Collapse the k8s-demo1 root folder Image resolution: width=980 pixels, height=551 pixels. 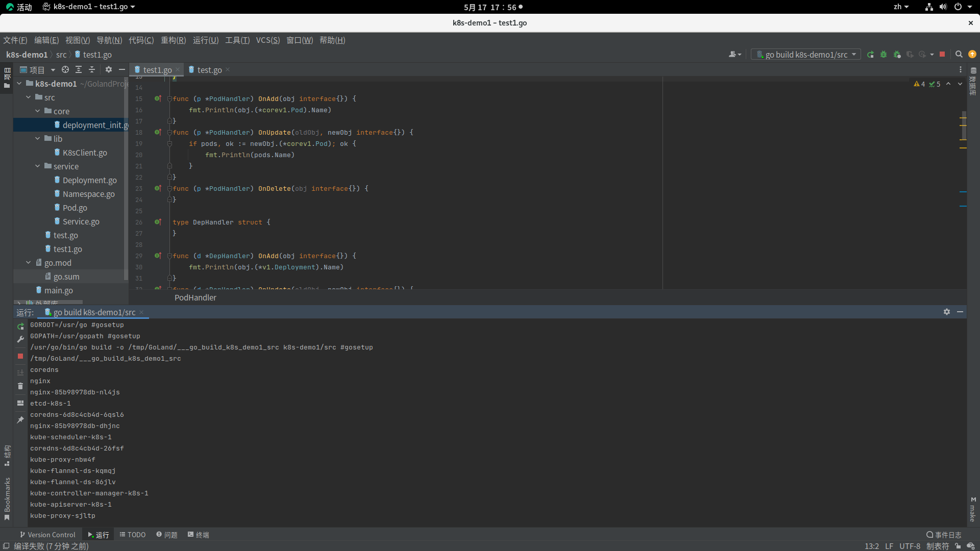19,83
